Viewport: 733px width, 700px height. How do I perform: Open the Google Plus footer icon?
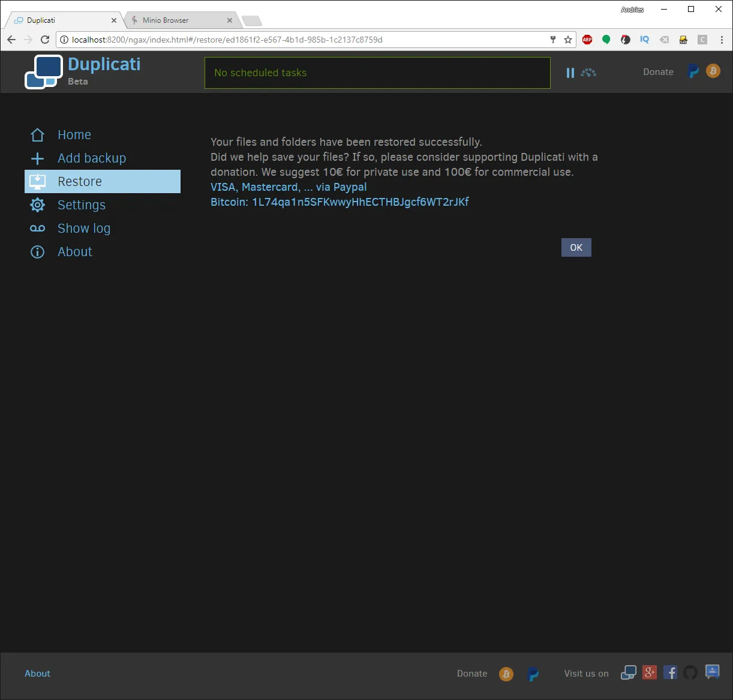click(x=650, y=672)
